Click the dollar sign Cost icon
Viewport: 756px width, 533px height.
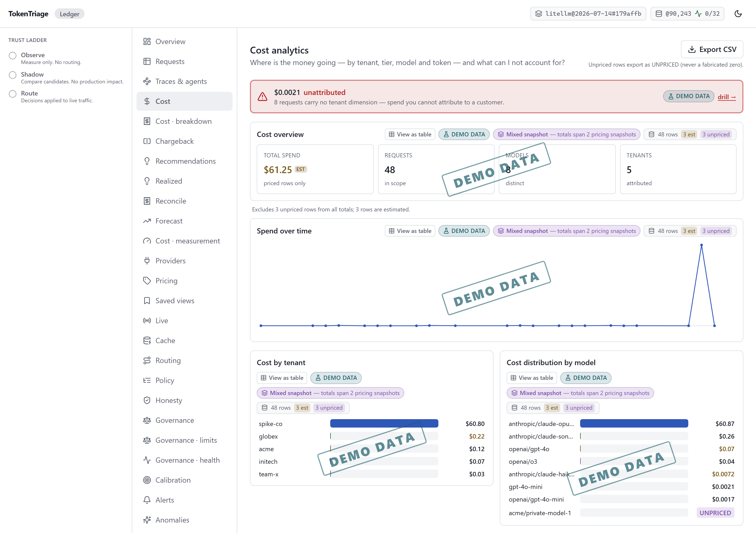coord(147,101)
